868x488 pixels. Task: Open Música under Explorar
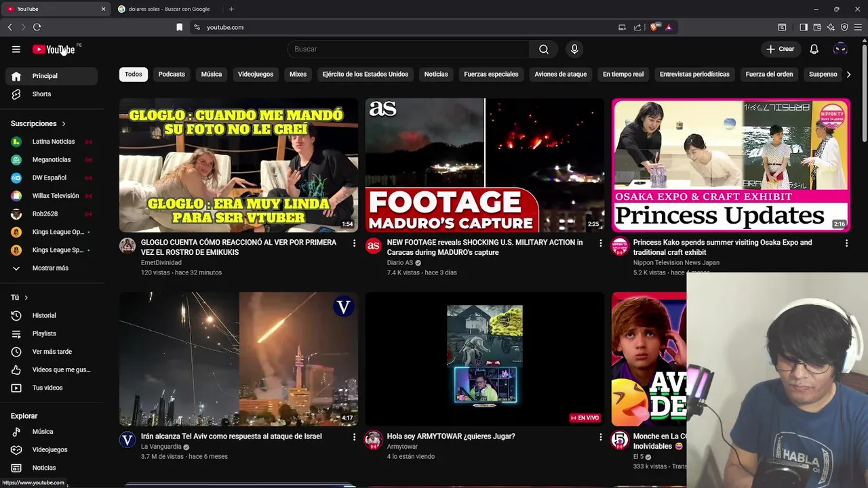(x=52, y=432)
